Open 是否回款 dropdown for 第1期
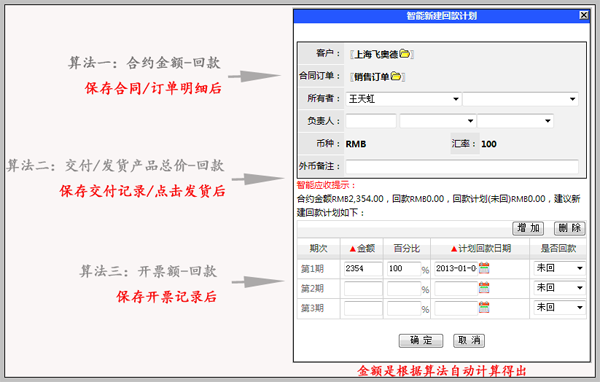Screen dimensions: 600x382 coord(559,268)
